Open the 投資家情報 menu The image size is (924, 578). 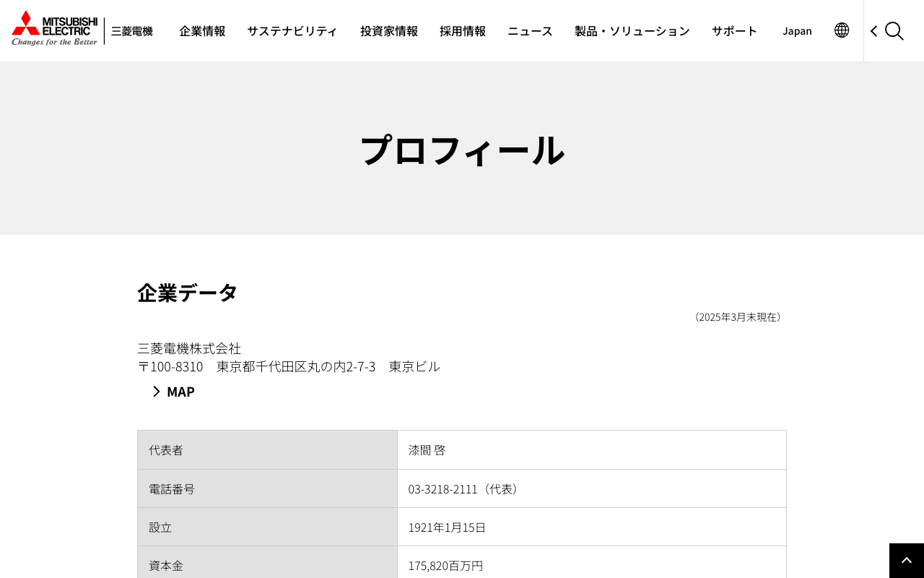(x=389, y=31)
